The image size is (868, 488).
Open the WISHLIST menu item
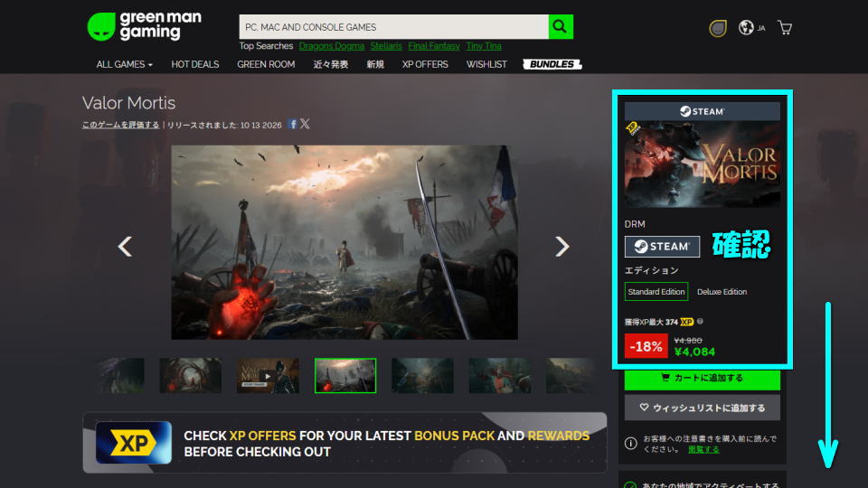(x=486, y=64)
